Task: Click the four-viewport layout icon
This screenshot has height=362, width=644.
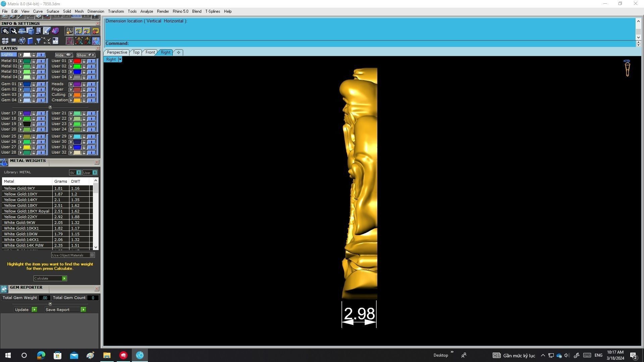Action: coord(5,41)
